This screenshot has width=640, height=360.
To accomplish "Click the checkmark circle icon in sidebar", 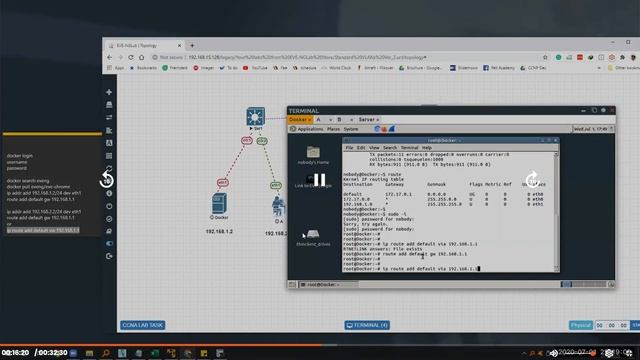I will tap(109, 219).
